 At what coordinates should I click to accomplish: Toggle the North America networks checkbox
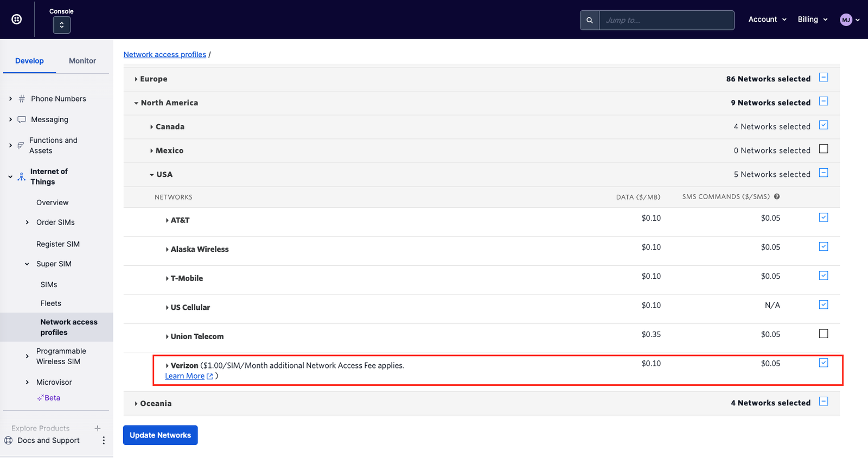point(824,101)
